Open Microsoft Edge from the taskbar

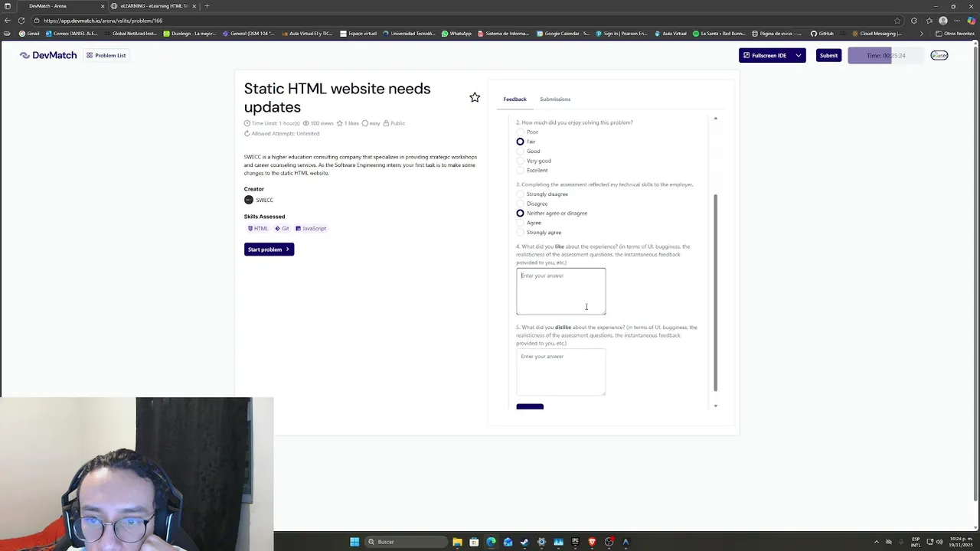(491, 542)
